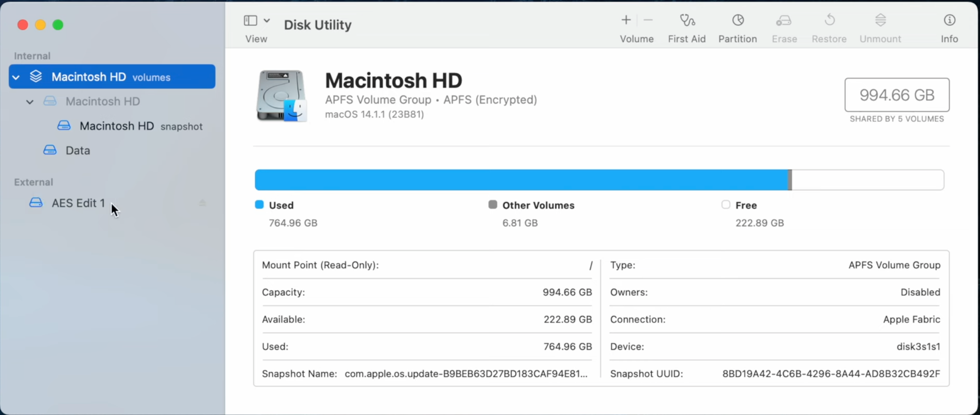This screenshot has width=980, height=415.
Task: Click the Capacity row value 994.66 GB
Action: click(567, 292)
